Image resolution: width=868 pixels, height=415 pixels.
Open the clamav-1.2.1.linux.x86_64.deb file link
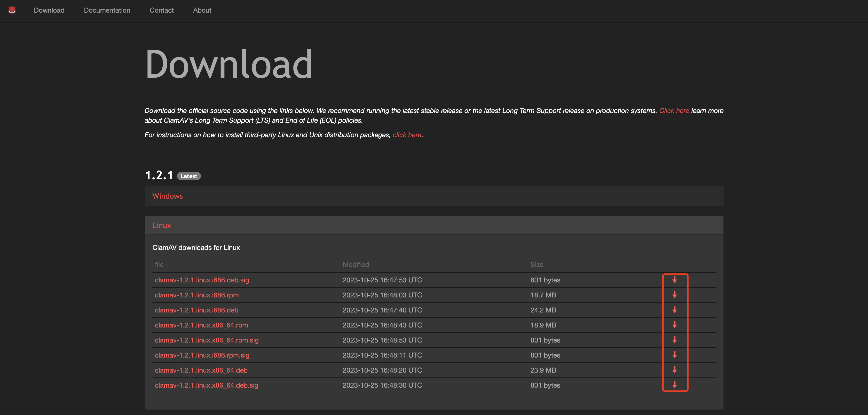pyautogui.click(x=201, y=370)
